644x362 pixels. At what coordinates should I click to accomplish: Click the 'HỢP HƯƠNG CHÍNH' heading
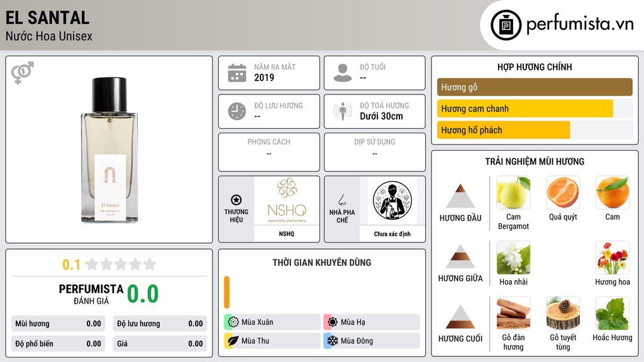tap(535, 67)
